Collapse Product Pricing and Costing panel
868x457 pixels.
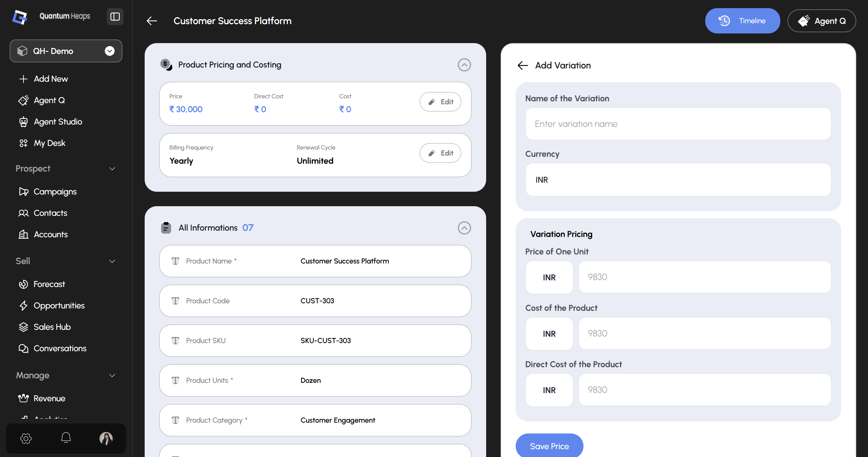464,65
